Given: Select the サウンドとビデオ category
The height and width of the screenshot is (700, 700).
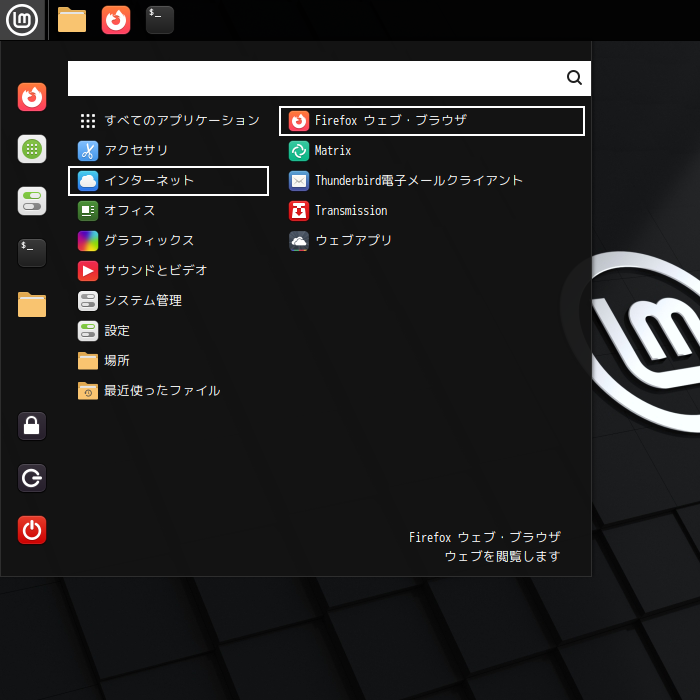Looking at the screenshot, I should 168,271.
